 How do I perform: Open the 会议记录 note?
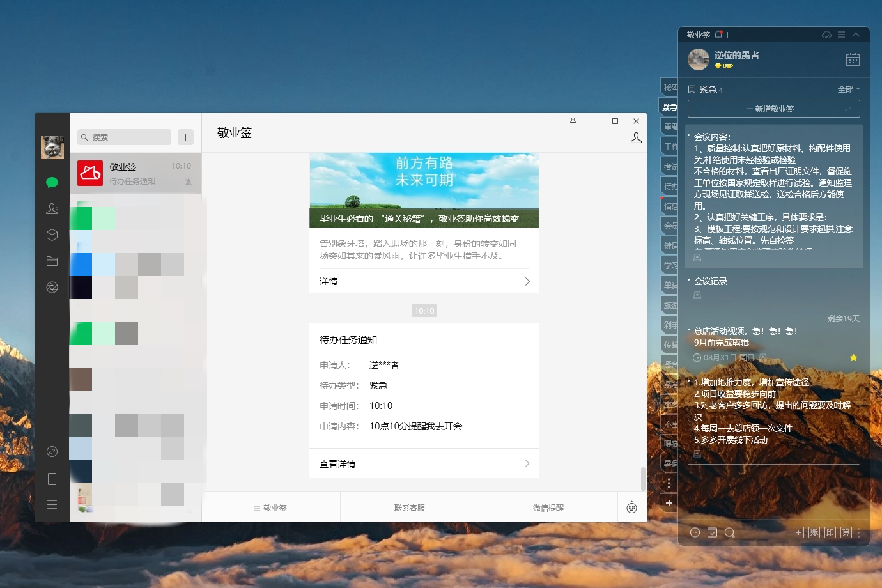pos(774,288)
